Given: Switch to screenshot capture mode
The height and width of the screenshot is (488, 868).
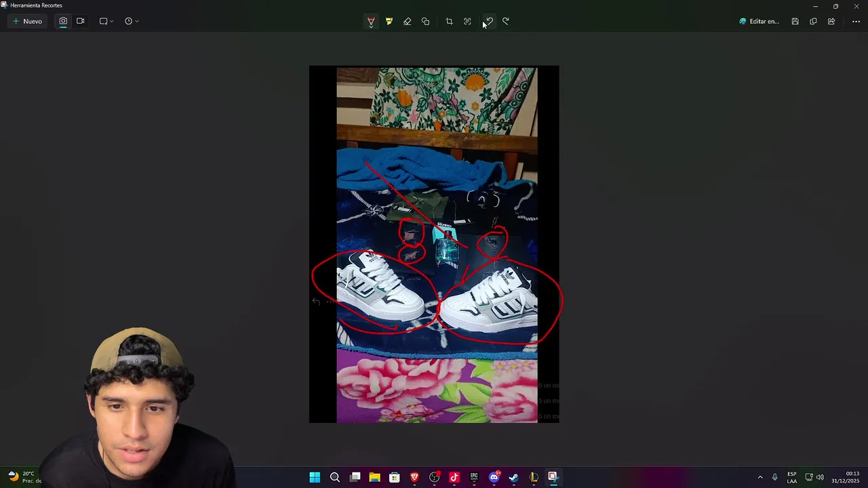Looking at the screenshot, I should tap(63, 22).
